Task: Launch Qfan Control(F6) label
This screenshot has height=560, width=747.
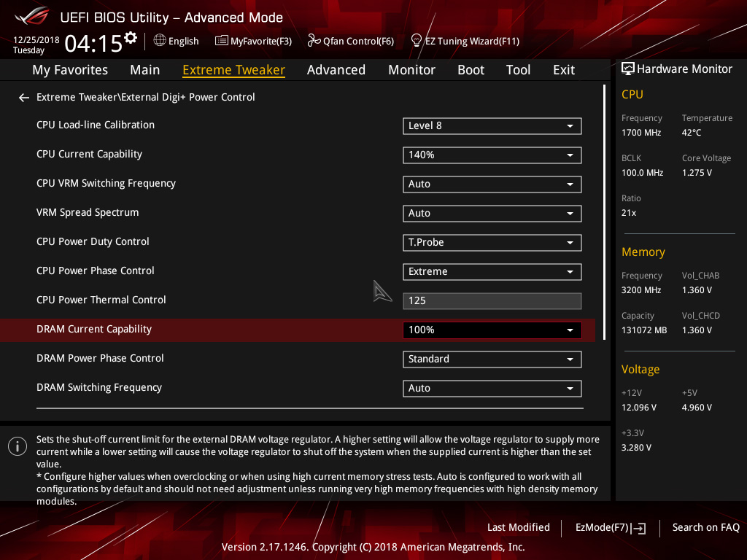Action: [358, 42]
